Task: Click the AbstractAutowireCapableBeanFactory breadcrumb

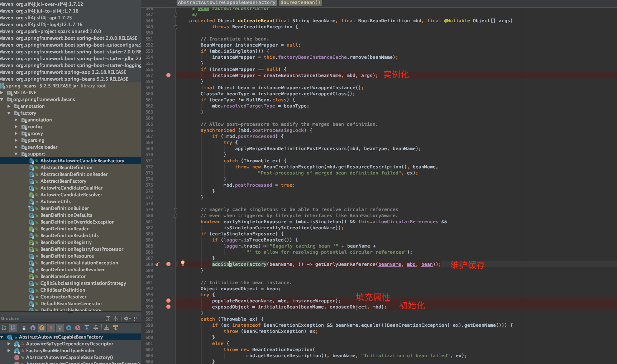Action: click(227, 3)
